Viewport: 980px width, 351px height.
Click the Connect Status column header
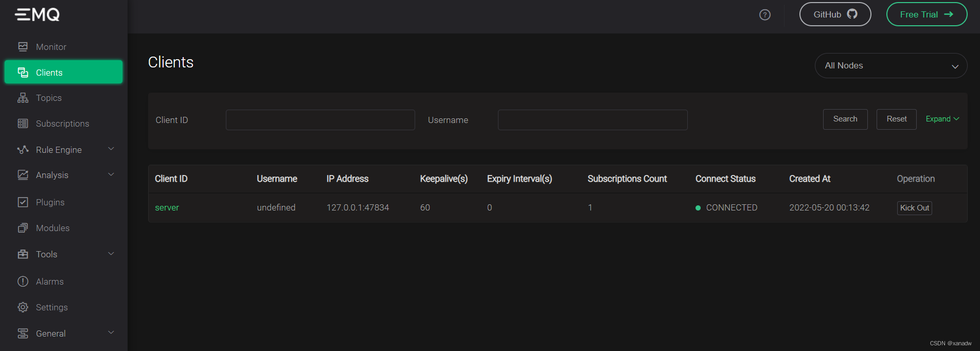pos(725,179)
